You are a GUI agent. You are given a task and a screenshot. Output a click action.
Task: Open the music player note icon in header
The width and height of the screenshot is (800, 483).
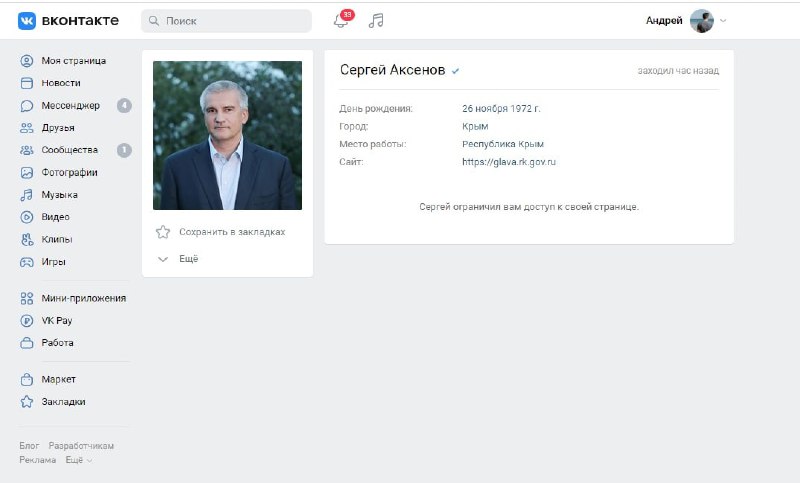(x=376, y=21)
